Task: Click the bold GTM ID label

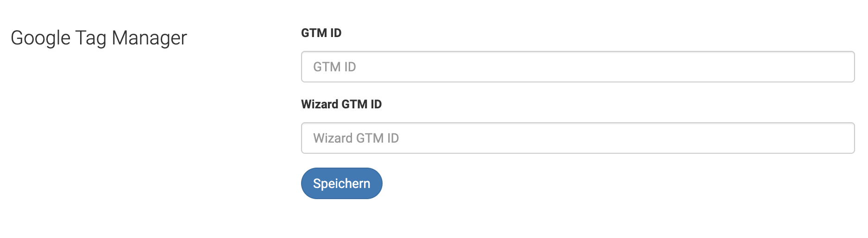Action: tap(321, 33)
